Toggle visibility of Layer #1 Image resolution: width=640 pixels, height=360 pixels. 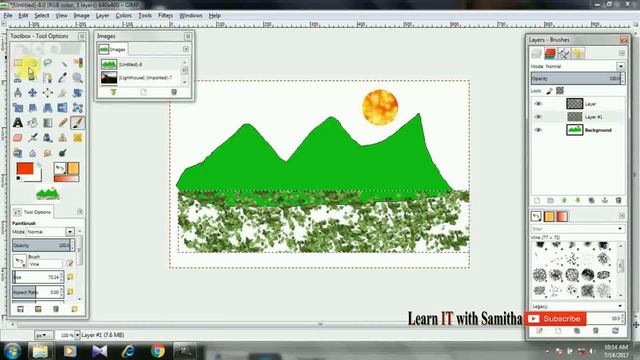pos(538,117)
